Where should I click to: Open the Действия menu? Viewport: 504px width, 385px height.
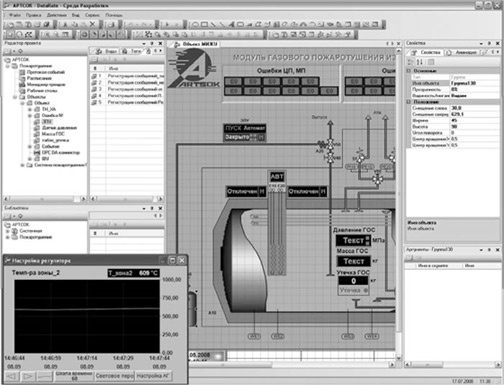click(57, 15)
